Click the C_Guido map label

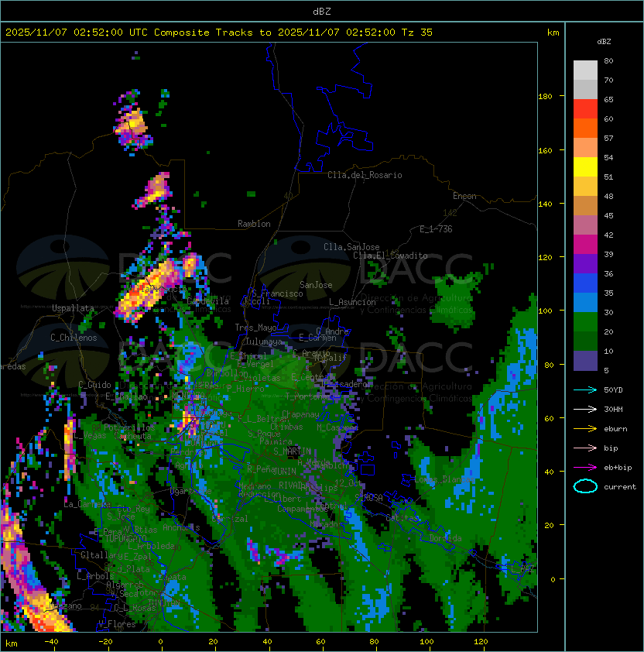click(x=94, y=385)
